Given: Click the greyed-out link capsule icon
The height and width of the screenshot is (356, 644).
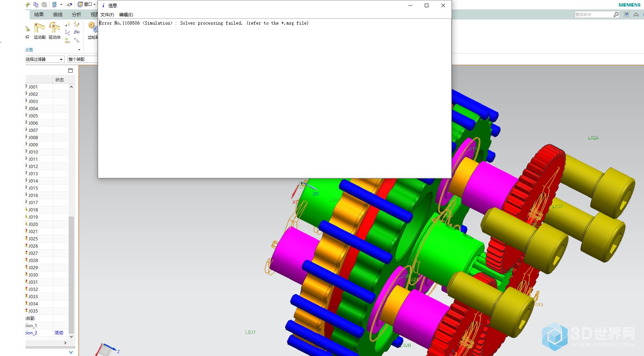Looking at the screenshot, I should tap(77, 40).
